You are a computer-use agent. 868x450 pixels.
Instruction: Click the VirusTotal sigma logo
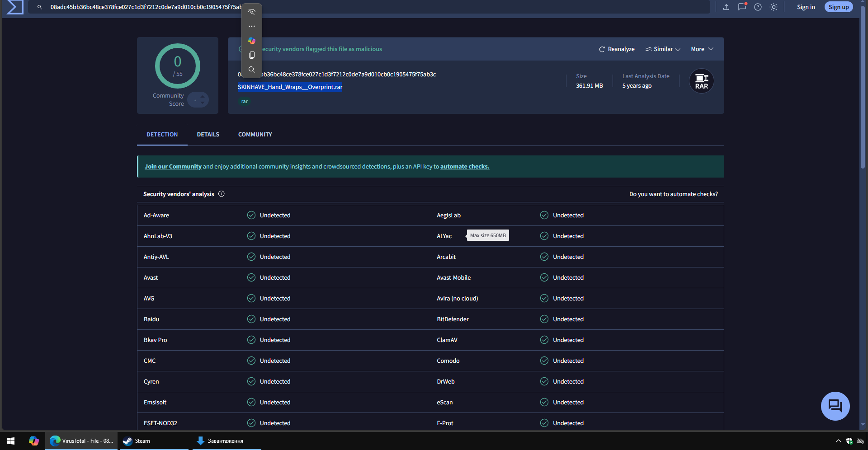[x=15, y=7]
